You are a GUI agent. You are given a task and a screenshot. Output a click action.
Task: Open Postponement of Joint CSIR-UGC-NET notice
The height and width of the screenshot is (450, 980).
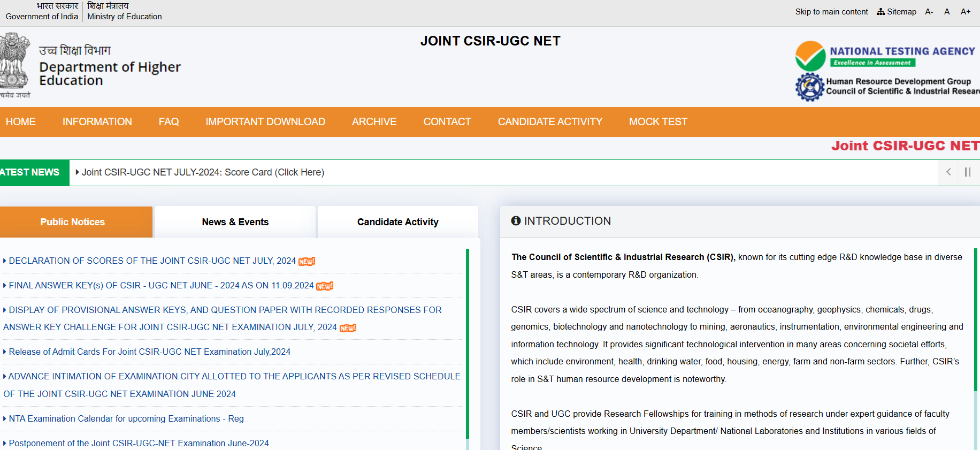(x=139, y=444)
